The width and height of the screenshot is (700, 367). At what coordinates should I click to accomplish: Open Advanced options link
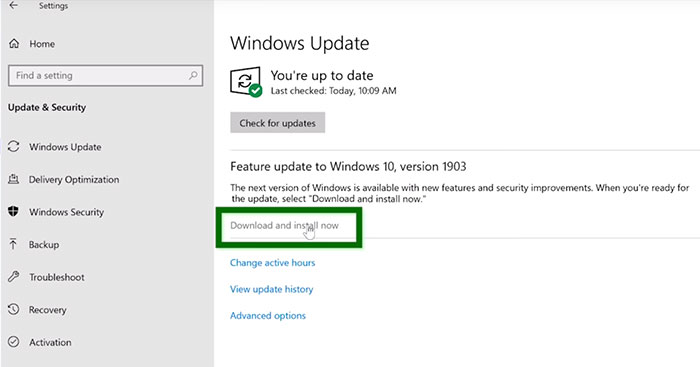tap(268, 315)
